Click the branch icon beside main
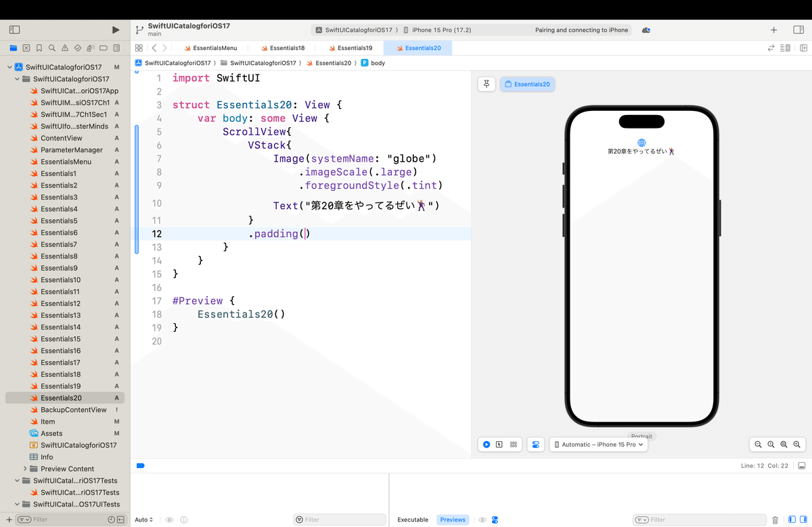812x527 pixels. [139, 30]
